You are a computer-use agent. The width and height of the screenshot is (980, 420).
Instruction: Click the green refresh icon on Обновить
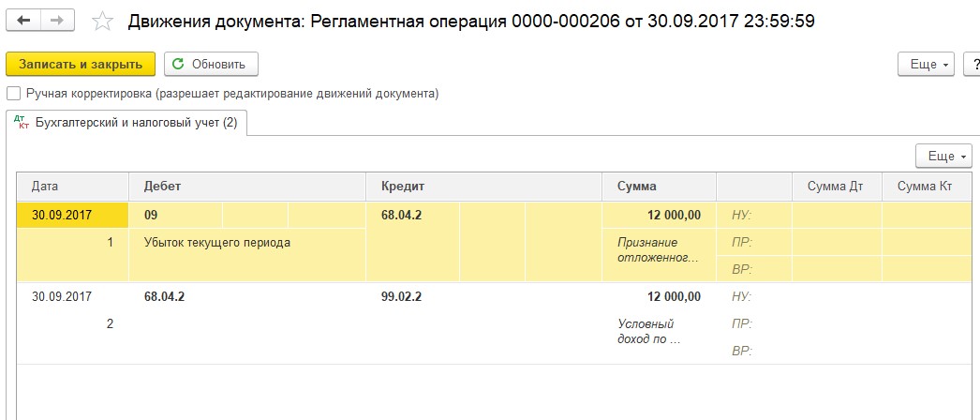coord(178,65)
